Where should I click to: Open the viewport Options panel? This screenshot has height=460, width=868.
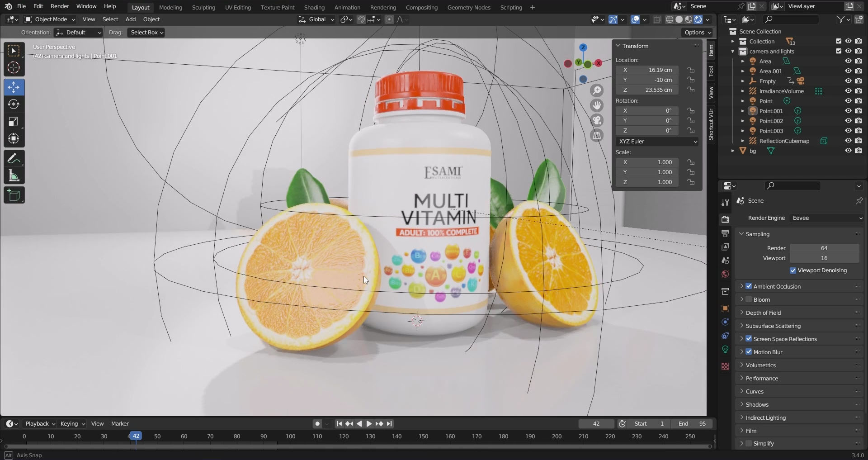(x=697, y=32)
